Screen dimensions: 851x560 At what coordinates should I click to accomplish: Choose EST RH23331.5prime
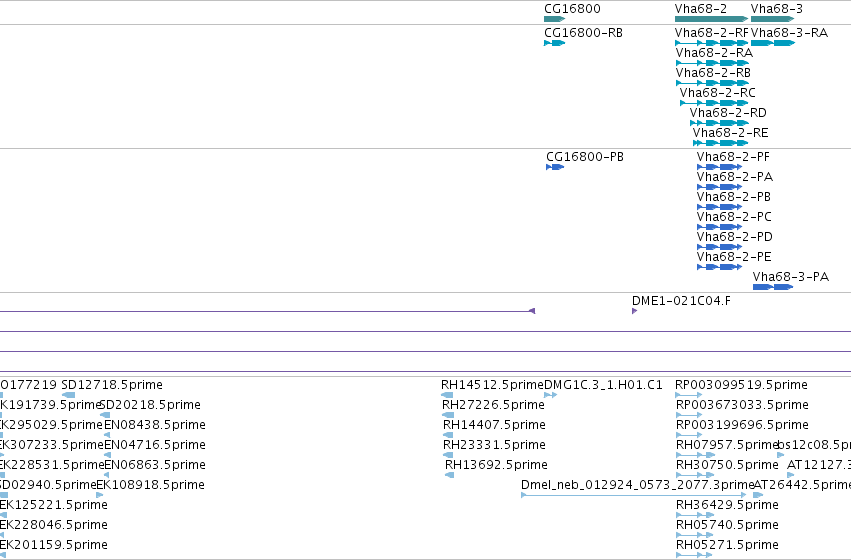coord(494,446)
